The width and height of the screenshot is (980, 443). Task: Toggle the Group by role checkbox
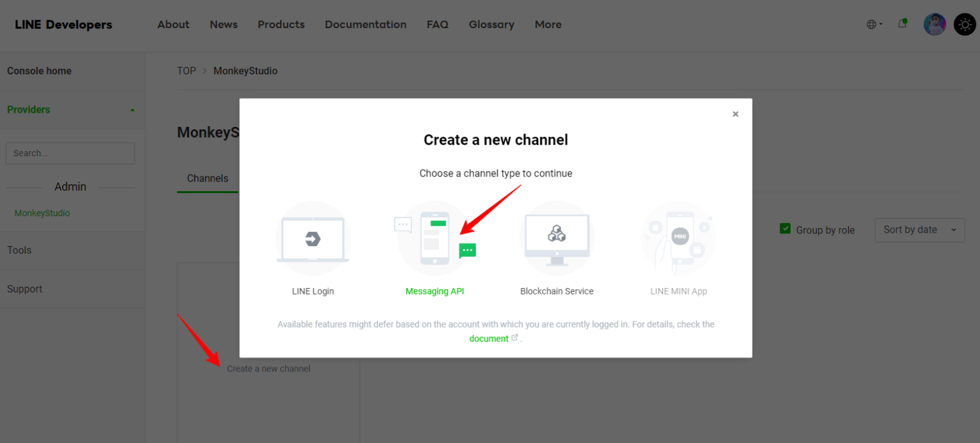(785, 229)
